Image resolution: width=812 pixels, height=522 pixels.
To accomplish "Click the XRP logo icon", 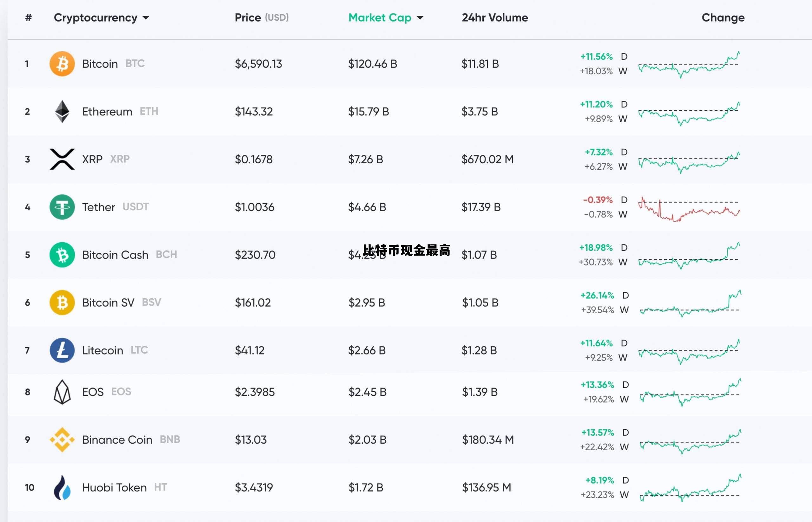I will click(x=62, y=159).
